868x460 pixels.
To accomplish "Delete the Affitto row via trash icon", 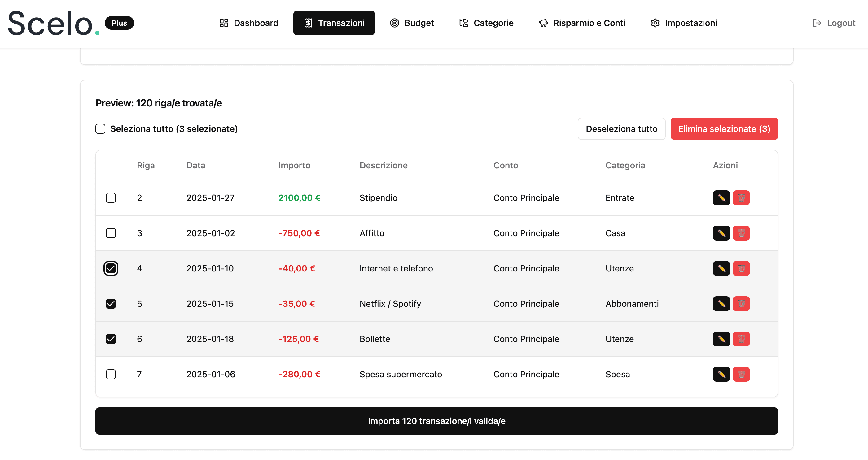I will tap(741, 233).
